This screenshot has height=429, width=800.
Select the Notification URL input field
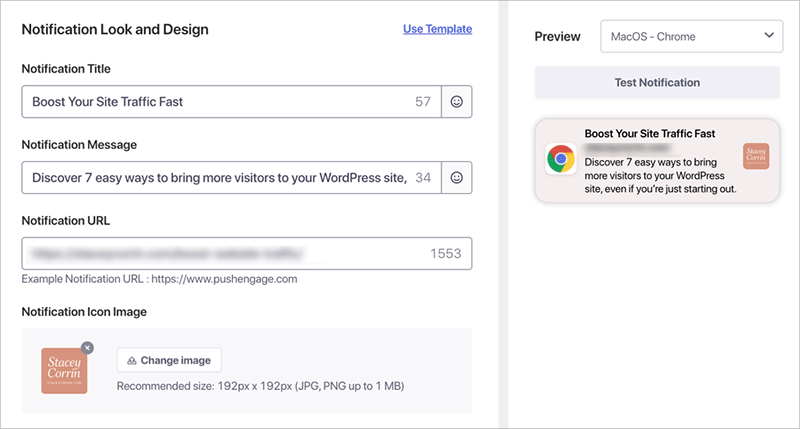point(215,253)
